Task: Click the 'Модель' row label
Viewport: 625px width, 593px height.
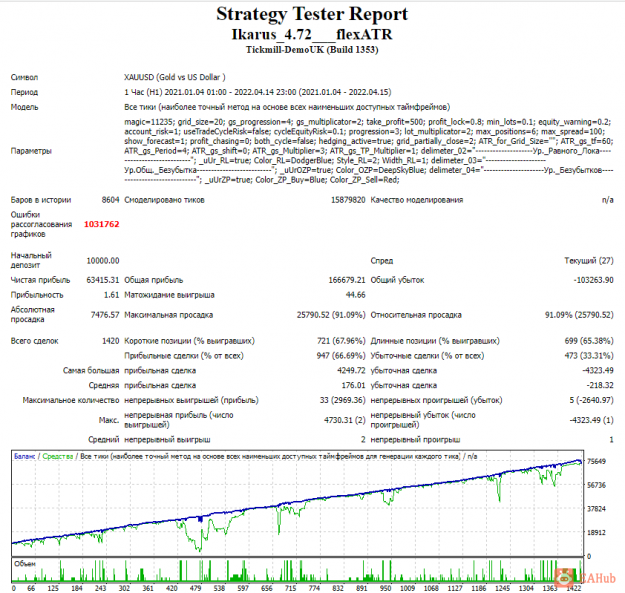Action: (24, 107)
